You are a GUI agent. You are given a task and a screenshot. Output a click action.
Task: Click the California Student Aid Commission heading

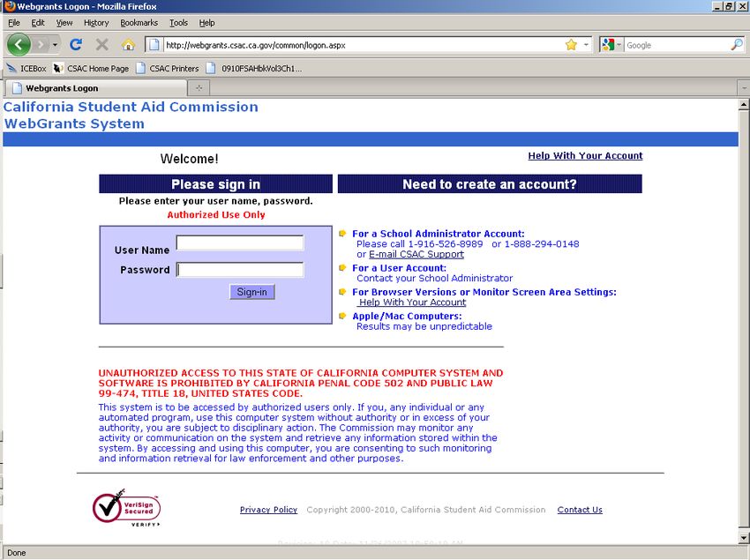pos(131,107)
